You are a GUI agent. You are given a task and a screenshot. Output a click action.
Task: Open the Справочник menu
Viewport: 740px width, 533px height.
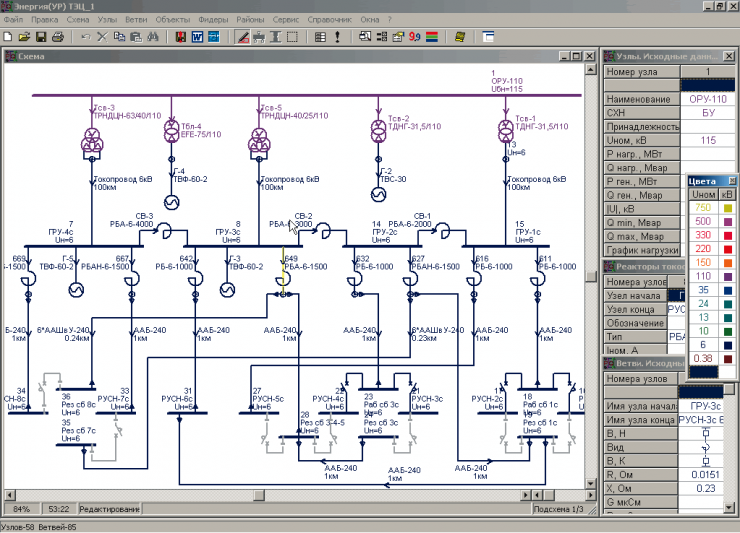(329, 19)
